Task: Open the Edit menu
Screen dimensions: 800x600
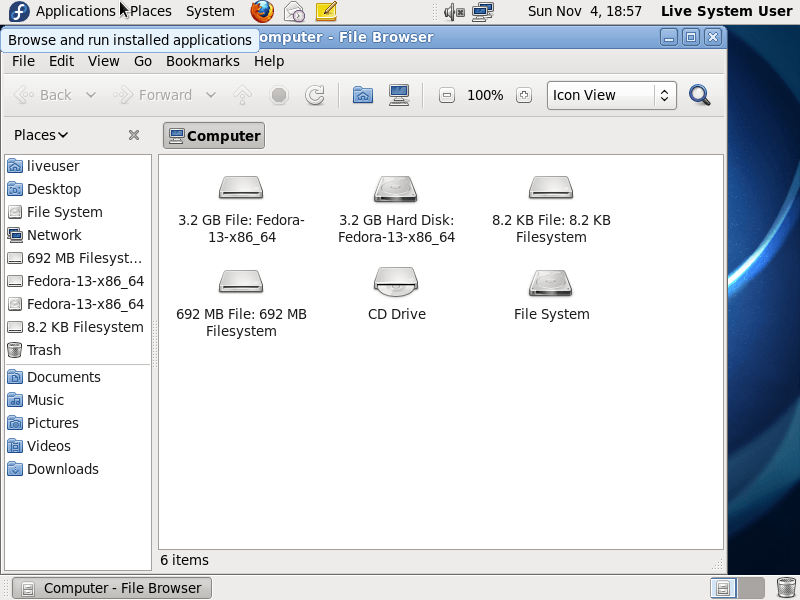Action: 61,61
